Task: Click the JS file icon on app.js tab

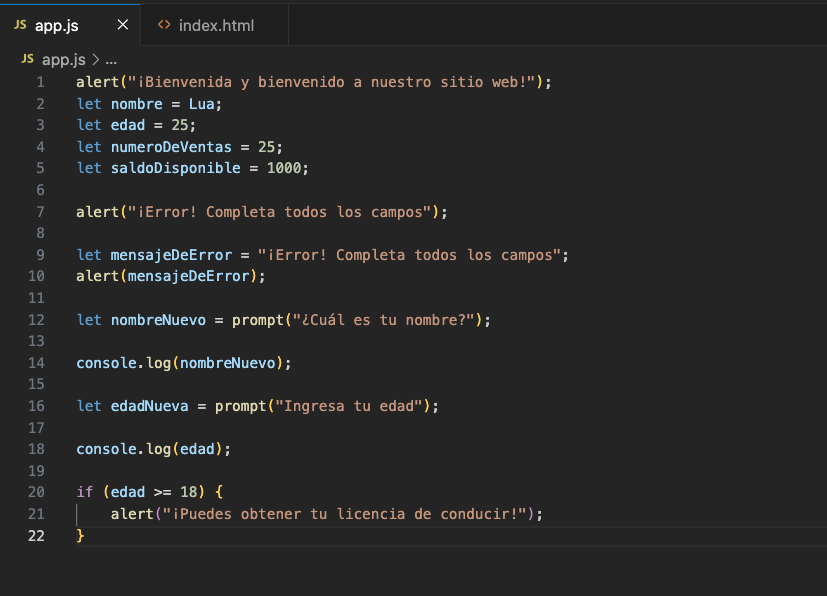Action: pyautogui.click(x=20, y=25)
